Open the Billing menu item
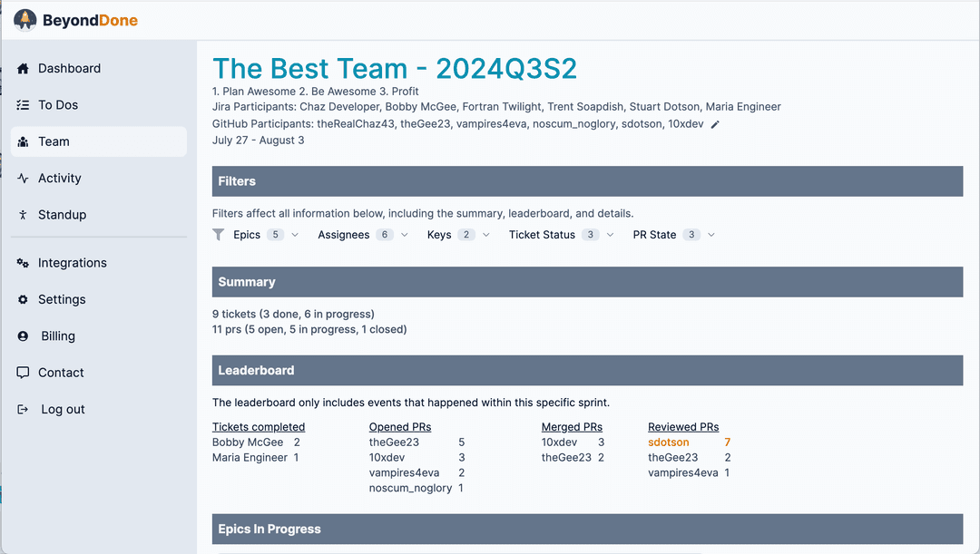 (x=58, y=336)
